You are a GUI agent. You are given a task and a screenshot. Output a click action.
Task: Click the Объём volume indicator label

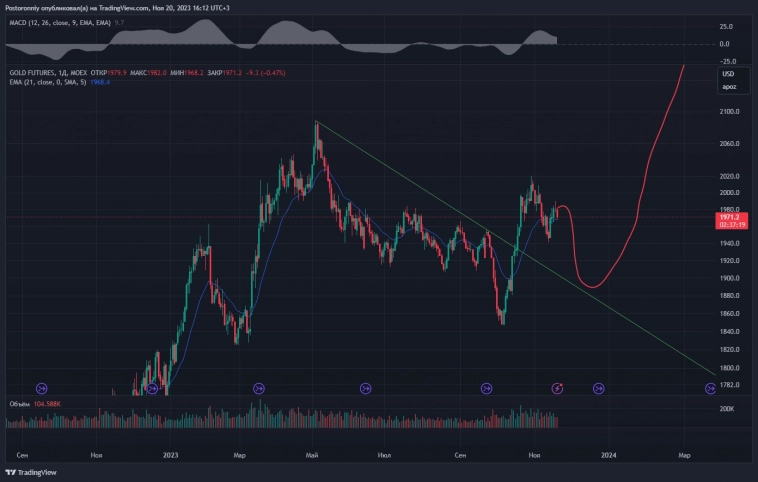click(20, 403)
